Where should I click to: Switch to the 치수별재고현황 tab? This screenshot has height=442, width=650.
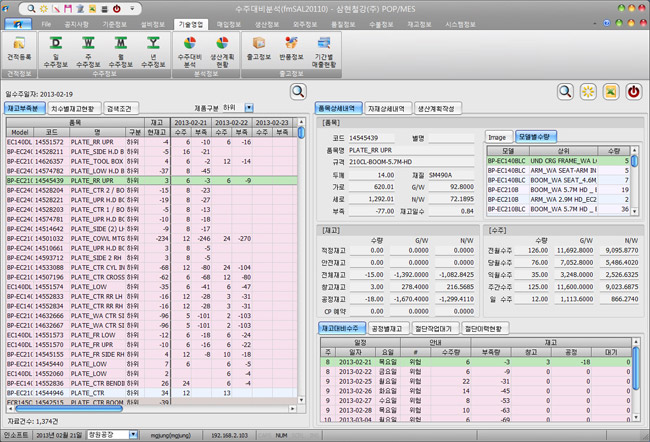pyautogui.click(x=74, y=109)
